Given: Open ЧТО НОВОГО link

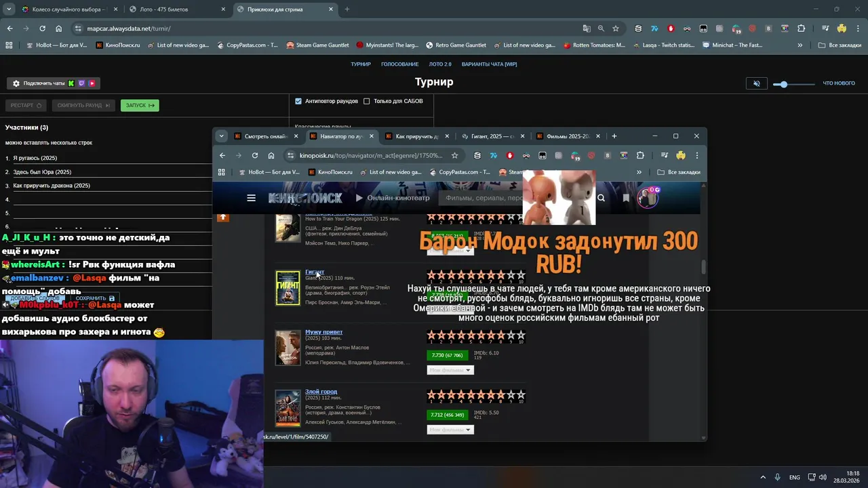Looking at the screenshot, I should pos(839,83).
